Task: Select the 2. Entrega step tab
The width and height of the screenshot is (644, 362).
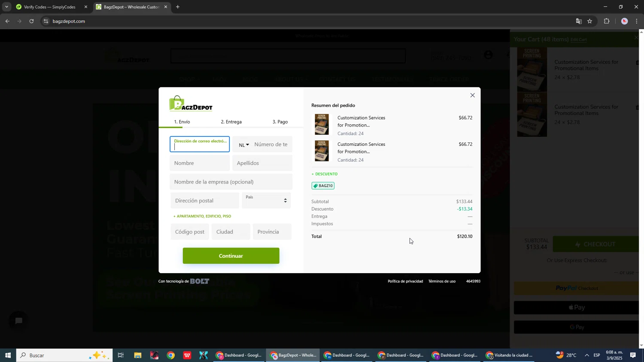Action: click(231, 122)
